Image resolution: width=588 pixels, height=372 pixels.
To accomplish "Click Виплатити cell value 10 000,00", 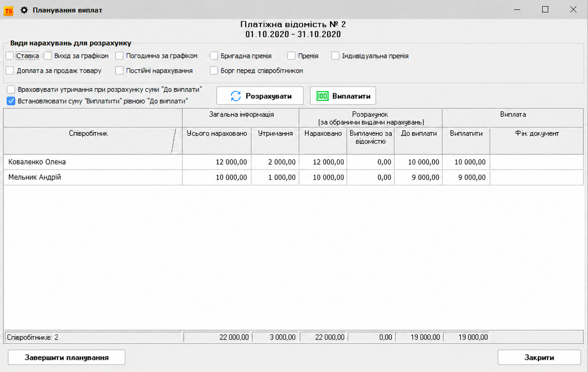I will tap(466, 162).
